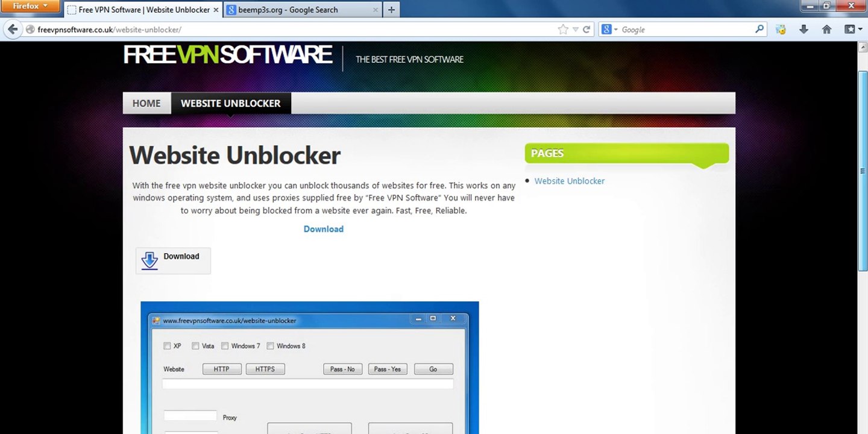This screenshot has width=868, height=434.
Task: Open the orange Firefox menu button
Action: coord(30,6)
